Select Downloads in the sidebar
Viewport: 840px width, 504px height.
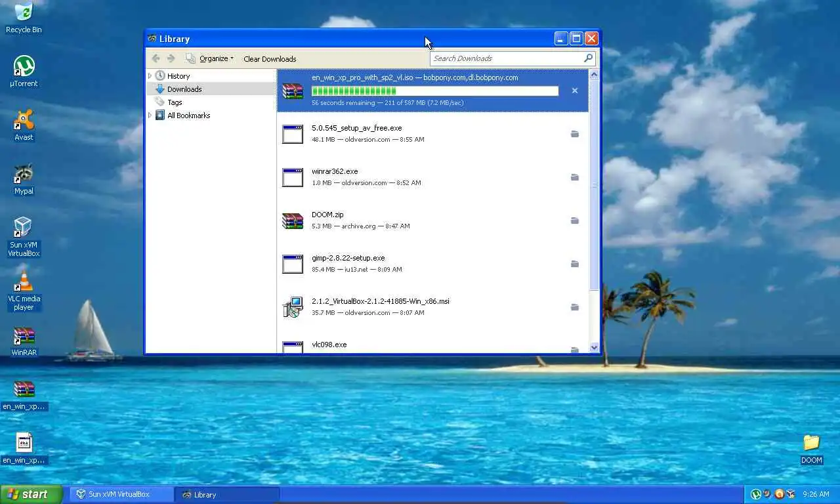tap(184, 89)
